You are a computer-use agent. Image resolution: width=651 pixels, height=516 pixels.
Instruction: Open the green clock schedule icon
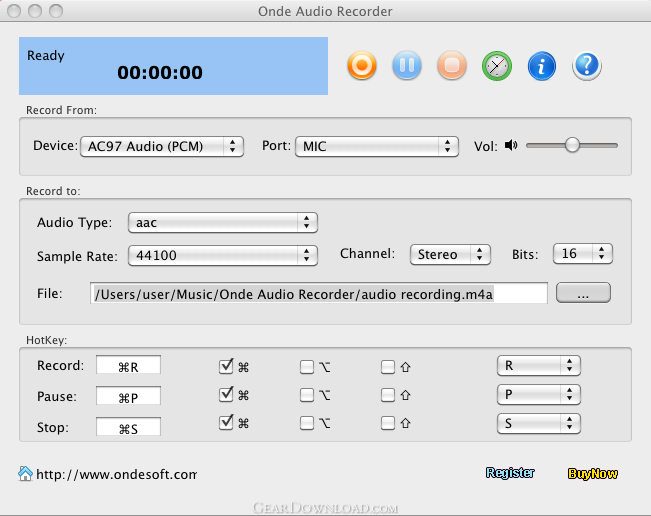point(497,66)
